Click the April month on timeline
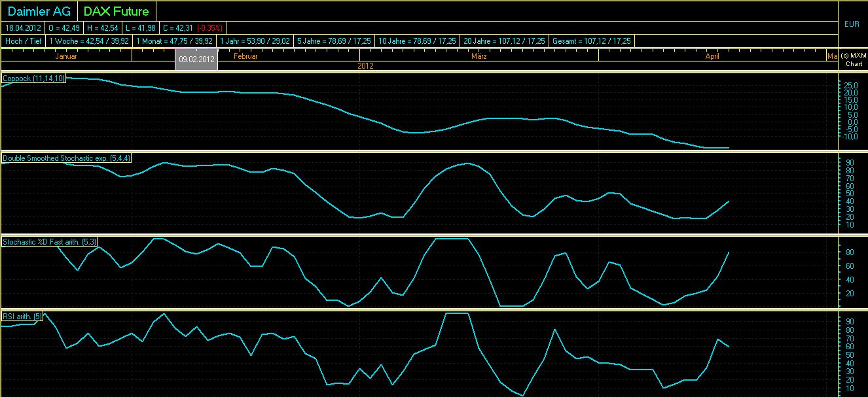Viewport: 868px width, 397px height. tap(712, 56)
